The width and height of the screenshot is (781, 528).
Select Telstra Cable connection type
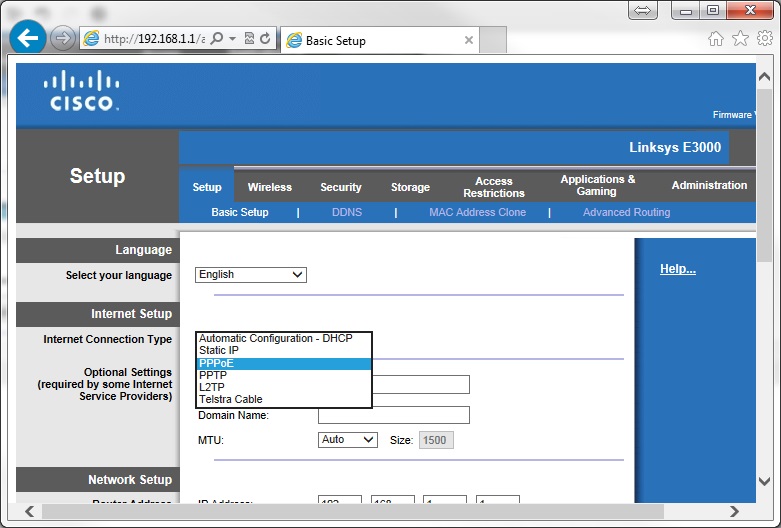[x=284, y=399]
